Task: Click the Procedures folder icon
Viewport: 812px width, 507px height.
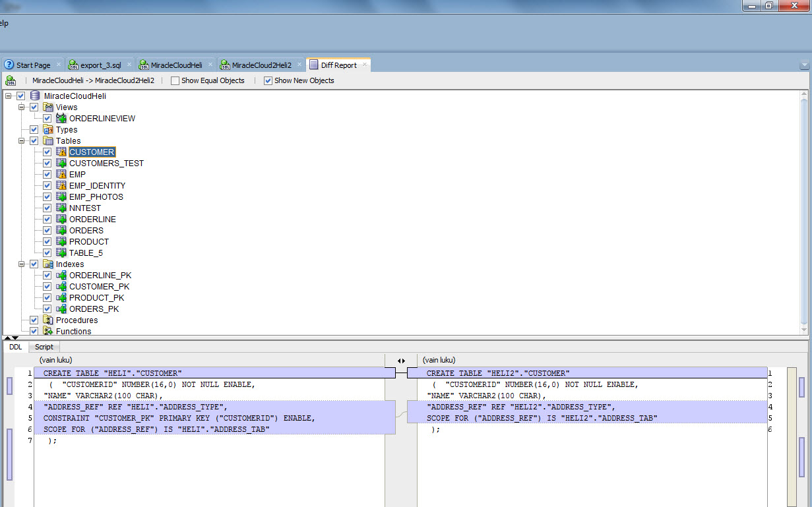Action: (x=48, y=320)
